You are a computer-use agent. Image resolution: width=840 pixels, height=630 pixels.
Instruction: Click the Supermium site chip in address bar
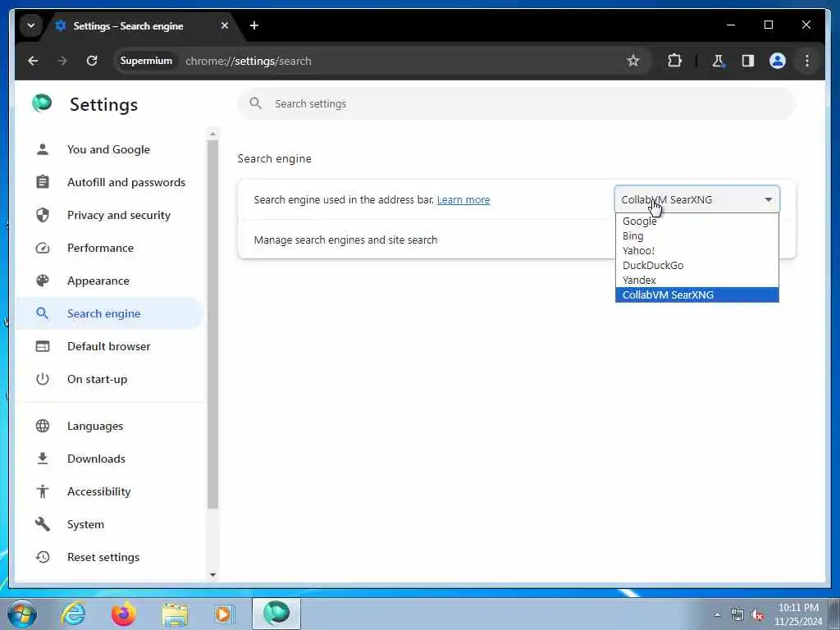click(x=146, y=61)
